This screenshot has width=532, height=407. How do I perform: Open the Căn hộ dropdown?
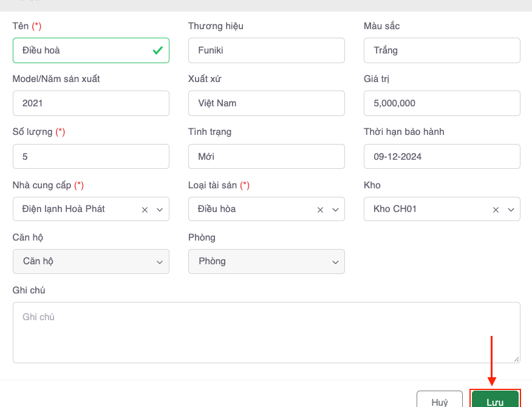pyautogui.click(x=90, y=262)
